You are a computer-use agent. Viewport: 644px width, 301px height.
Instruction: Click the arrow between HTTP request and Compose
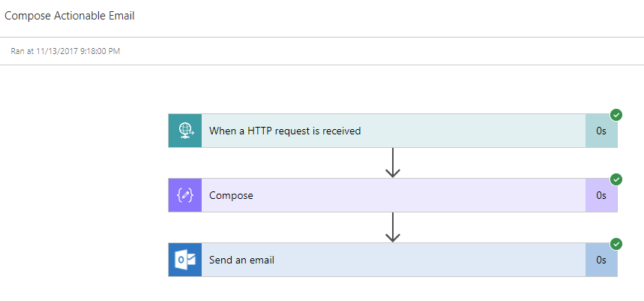click(392, 163)
